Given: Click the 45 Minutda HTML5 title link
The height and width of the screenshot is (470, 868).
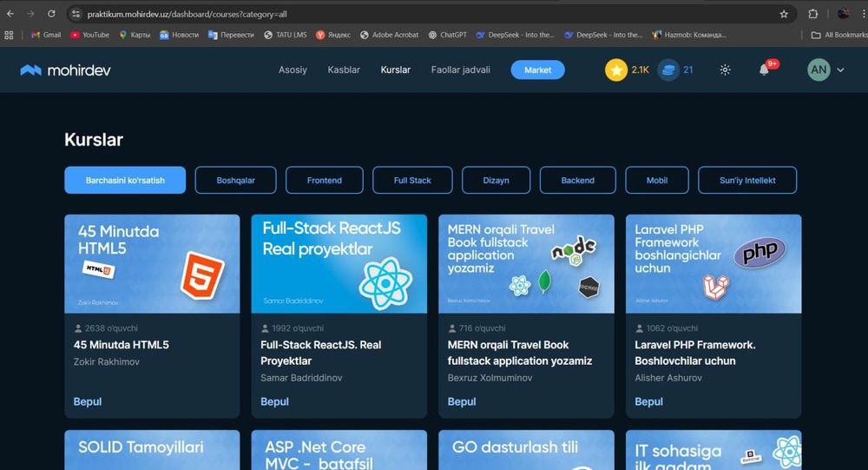Looking at the screenshot, I should (122, 345).
